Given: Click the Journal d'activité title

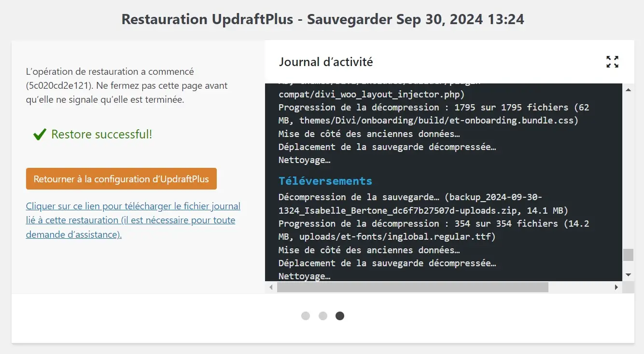Looking at the screenshot, I should tap(326, 62).
